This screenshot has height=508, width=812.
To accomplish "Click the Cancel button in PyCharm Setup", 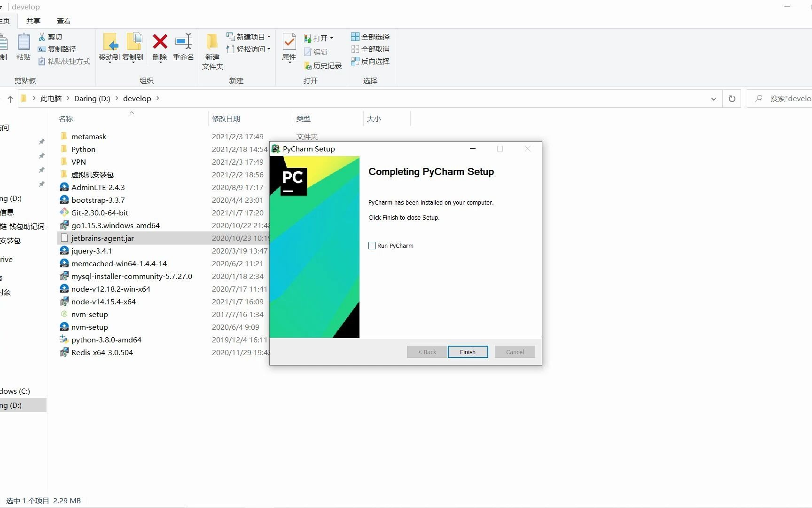I will pyautogui.click(x=515, y=352).
